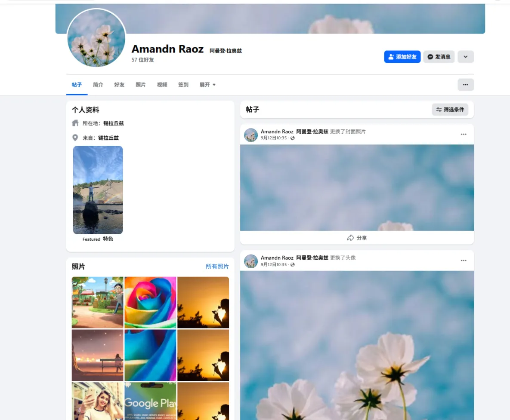Click the globe privacy icon on the cover photo post
Viewport: 510px width, 420px height.
tap(293, 138)
